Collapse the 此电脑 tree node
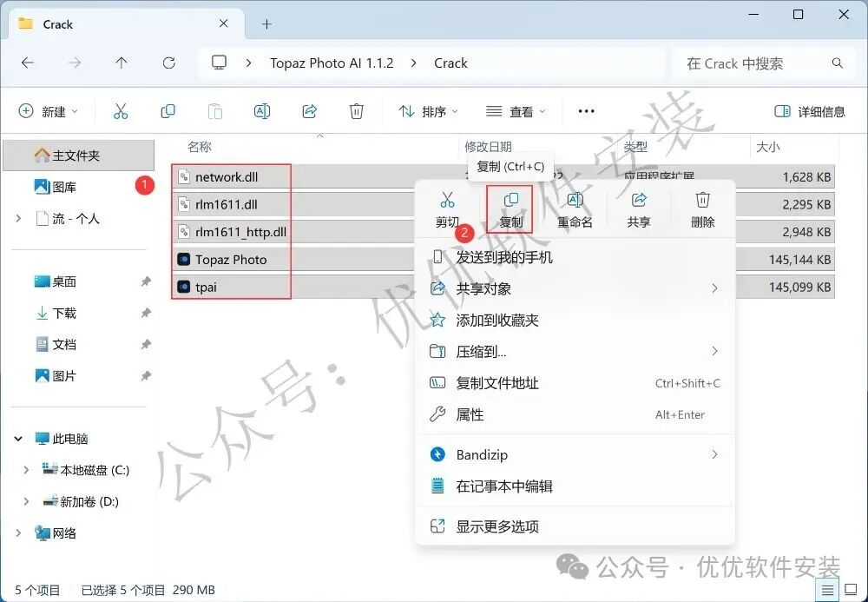Screen dimensions: 868x602 pyautogui.click(x=18, y=439)
